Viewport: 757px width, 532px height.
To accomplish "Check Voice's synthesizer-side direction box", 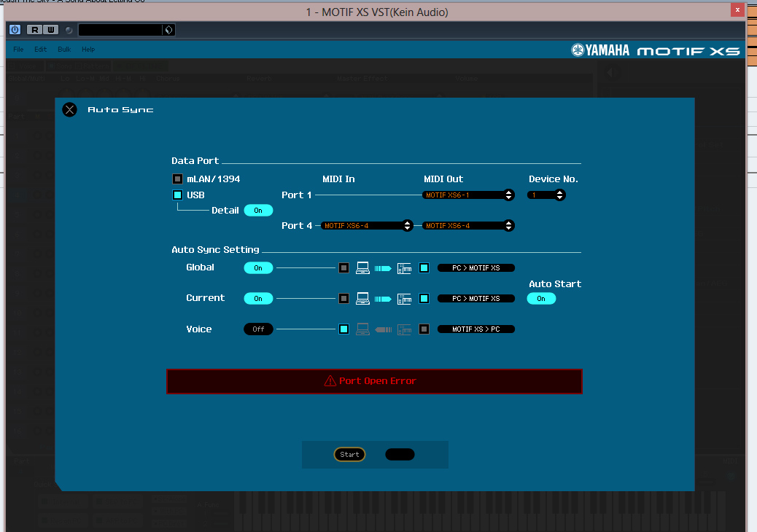I will point(424,329).
